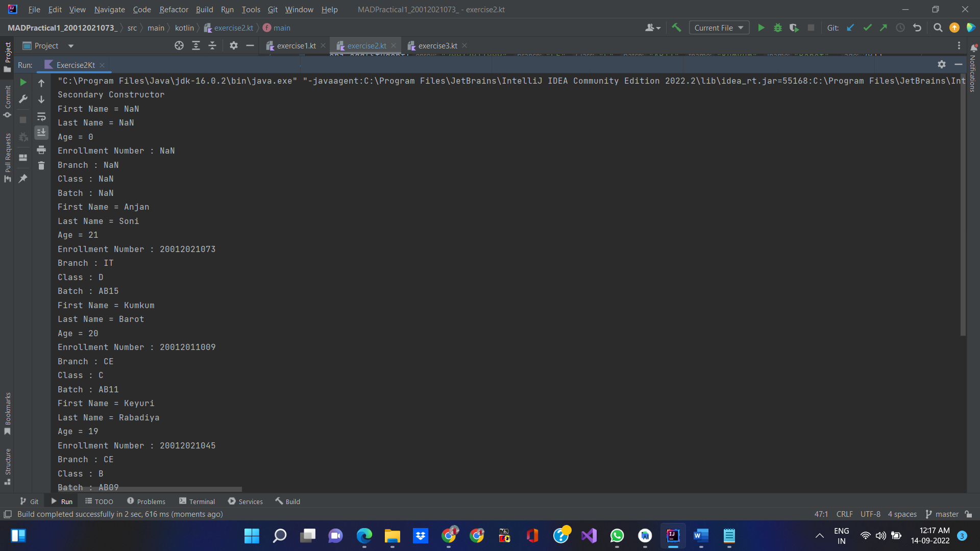Open the Terminal tool window
The height and width of the screenshot is (551, 980).
pos(202,501)
